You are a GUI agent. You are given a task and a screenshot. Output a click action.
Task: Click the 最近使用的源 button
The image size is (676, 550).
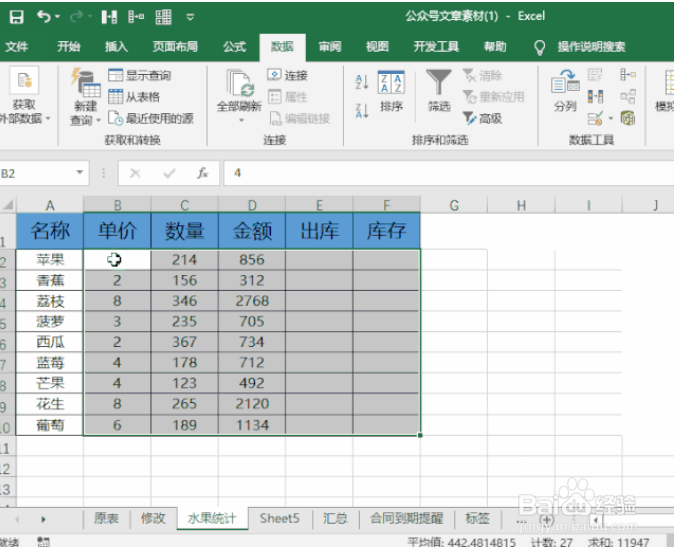[x=151, y=119]
